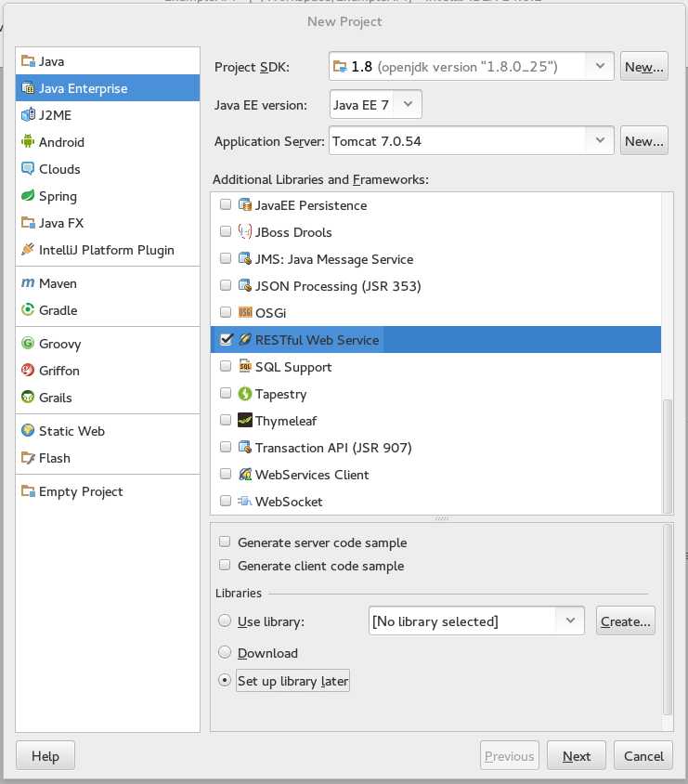This screenshot has height=784, width=688.
Task: Enable Generate server code sample
Action: 225,542
